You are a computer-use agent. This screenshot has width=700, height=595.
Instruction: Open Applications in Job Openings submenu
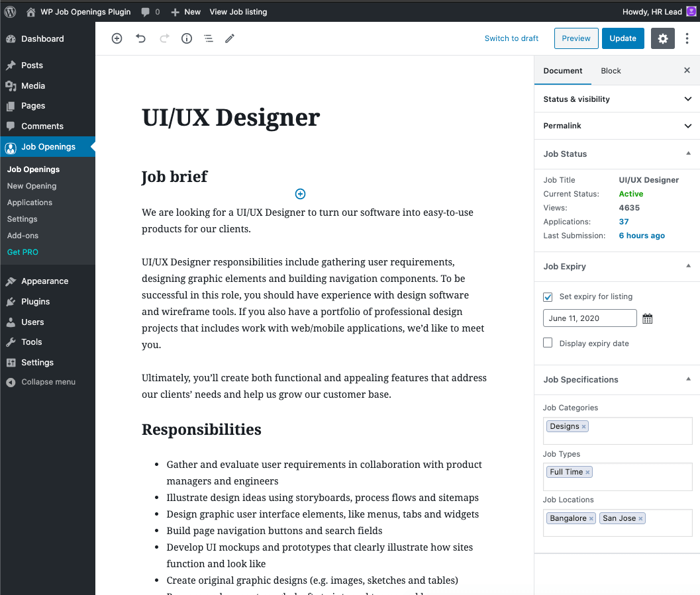tap(29, 203)
